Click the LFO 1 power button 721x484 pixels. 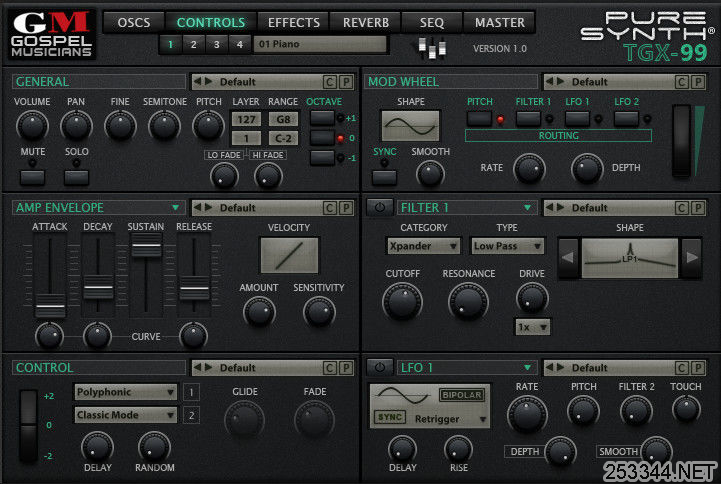[380, 367]
